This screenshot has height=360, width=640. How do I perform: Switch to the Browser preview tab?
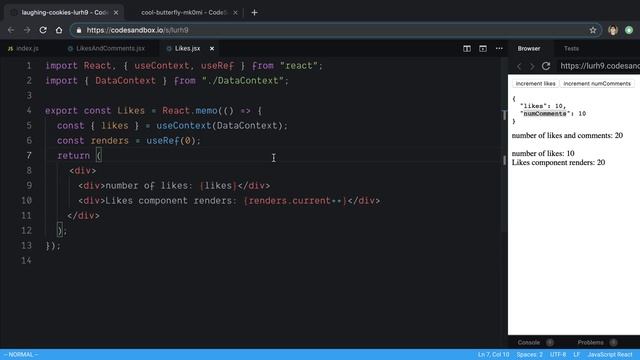coord(529,49)
